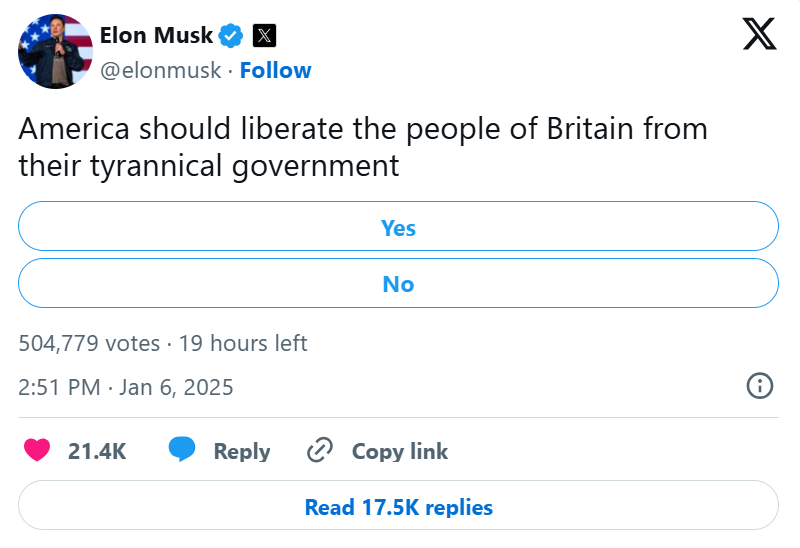Click the small X affiliation badge
The width and height of the screenshot is (800, 548).
pyautogui.click(x=263, y=36)
